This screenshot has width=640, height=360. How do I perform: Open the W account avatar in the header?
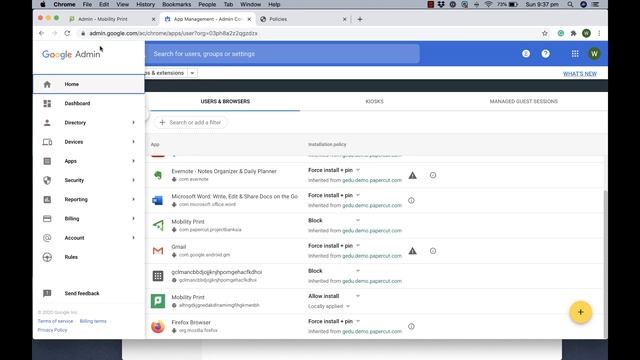click(594, 53)
